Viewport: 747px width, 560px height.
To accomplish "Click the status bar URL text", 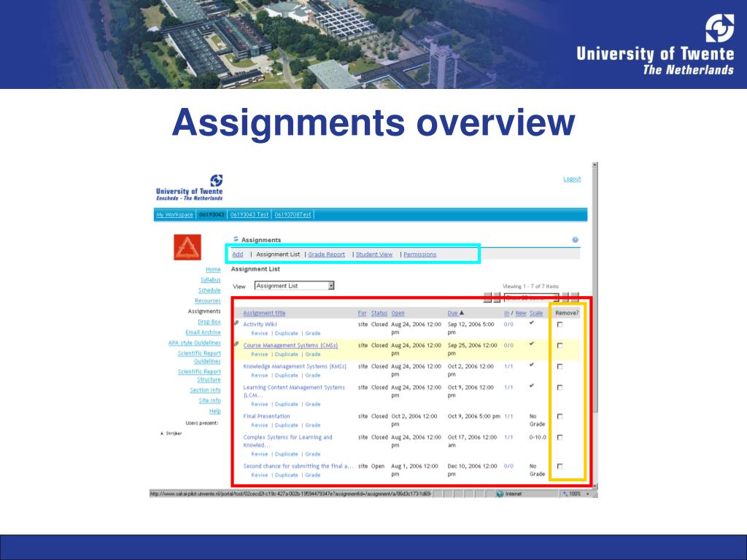I will [290, 494].
